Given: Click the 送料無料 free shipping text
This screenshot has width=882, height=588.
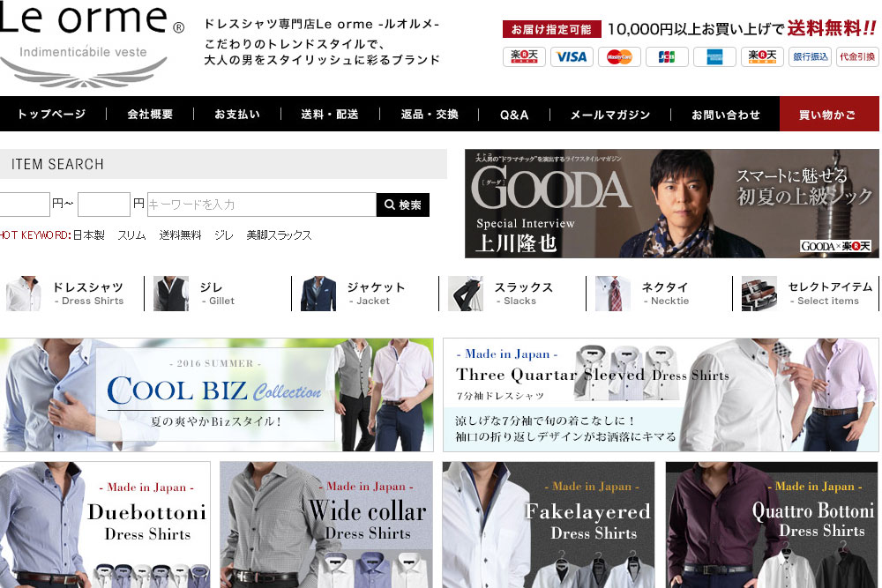Looking at the screenshot, I should coord(832,28).
